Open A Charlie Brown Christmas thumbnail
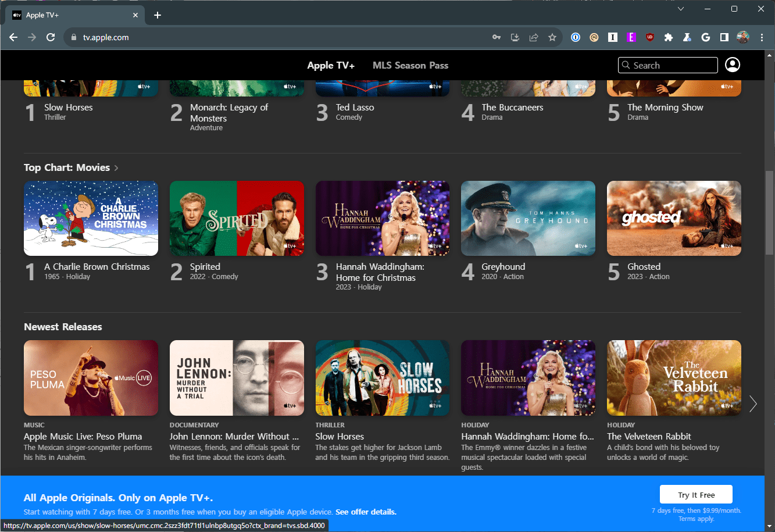Screen dimensions: 775x532 [x=91, y=219]
